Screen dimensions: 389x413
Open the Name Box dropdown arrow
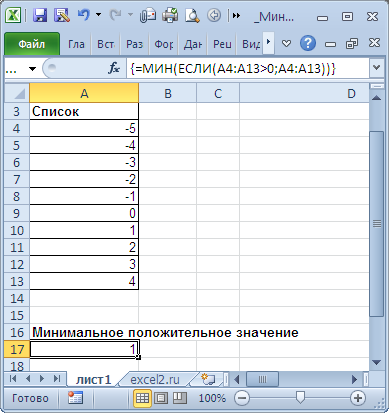(32, 69)
